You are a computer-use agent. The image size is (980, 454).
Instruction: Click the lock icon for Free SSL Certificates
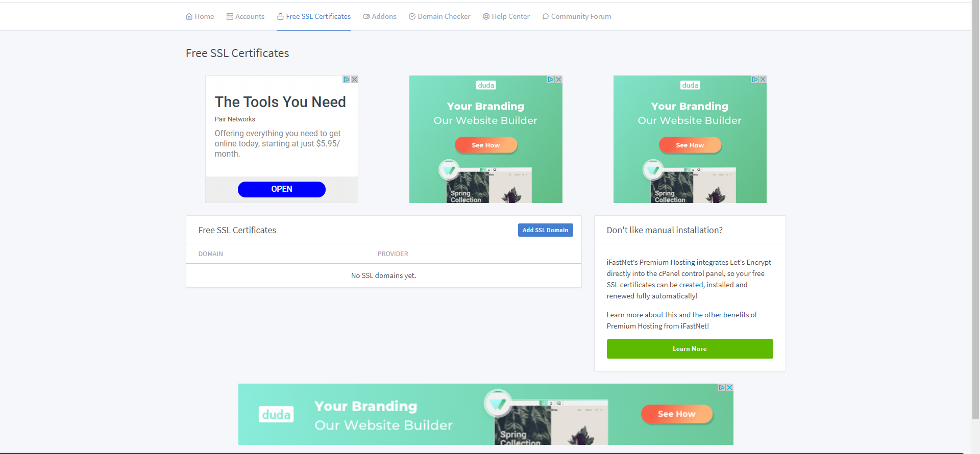coord(280,16)
